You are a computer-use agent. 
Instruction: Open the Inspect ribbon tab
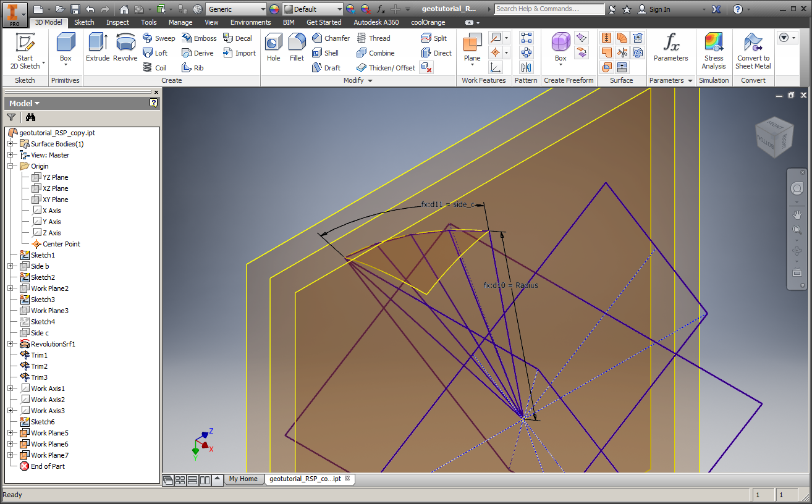pyautogui.click(x=117, y=22)
